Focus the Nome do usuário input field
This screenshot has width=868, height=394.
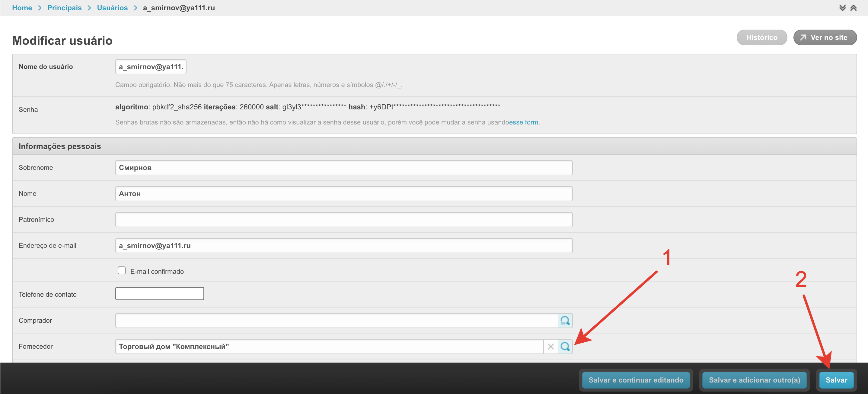[151, 67]
